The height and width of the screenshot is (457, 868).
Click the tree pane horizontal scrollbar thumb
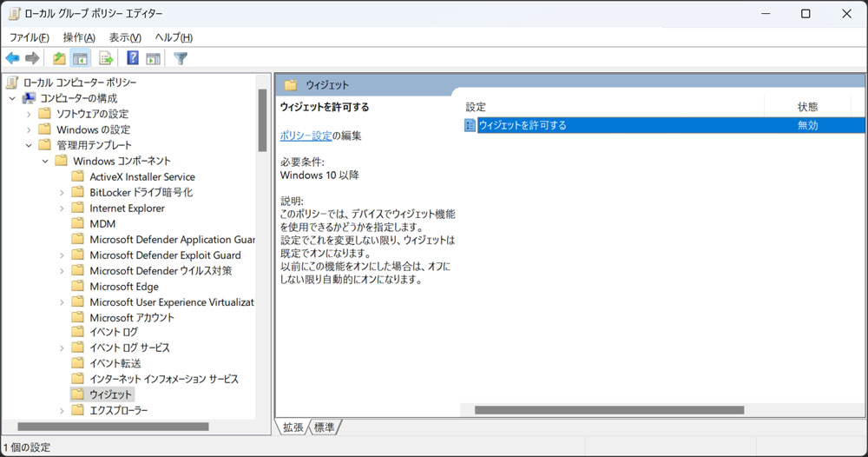click(x=113, y=427)
